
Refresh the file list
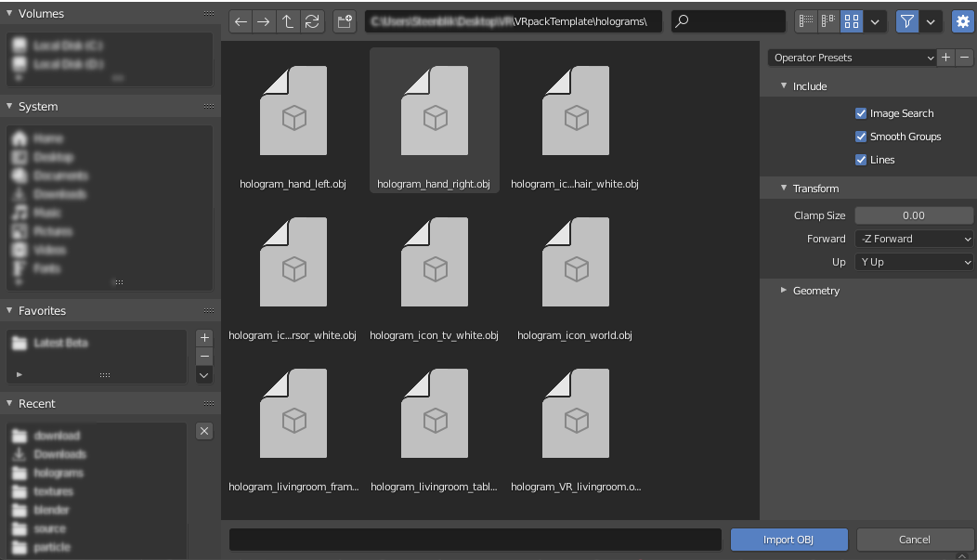tap(312, 21)
